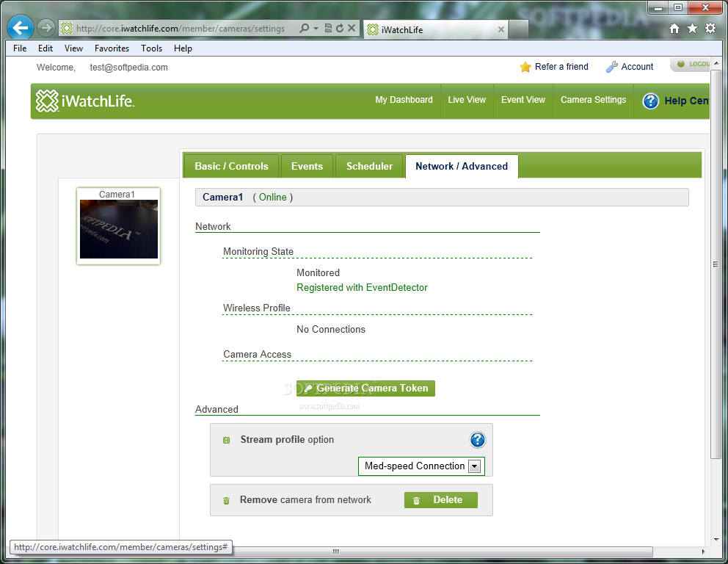Click the scroll down arrow
Screen dimensions: 728x564
coord(716,539)
